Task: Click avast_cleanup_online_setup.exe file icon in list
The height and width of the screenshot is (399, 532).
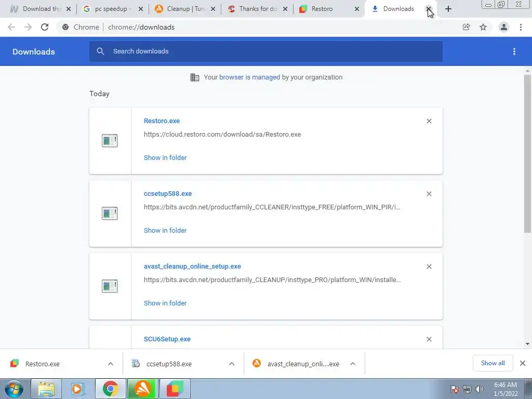Action: [110, 286]
